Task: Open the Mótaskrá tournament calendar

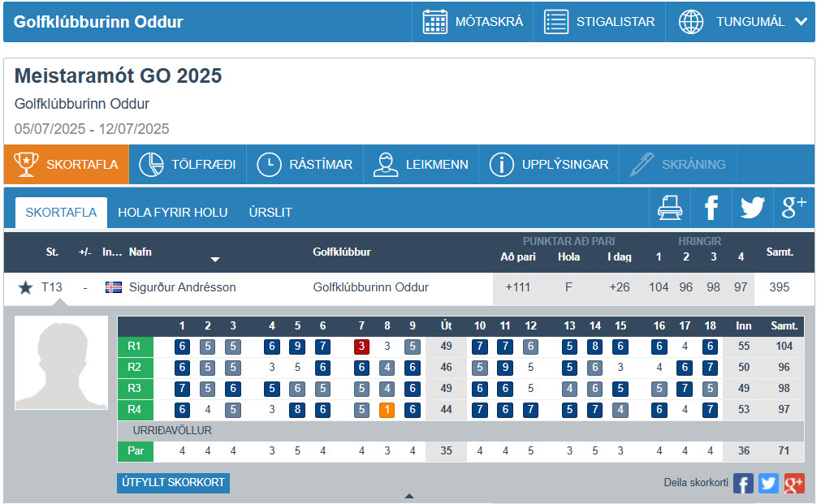Action: pos(473,22)
